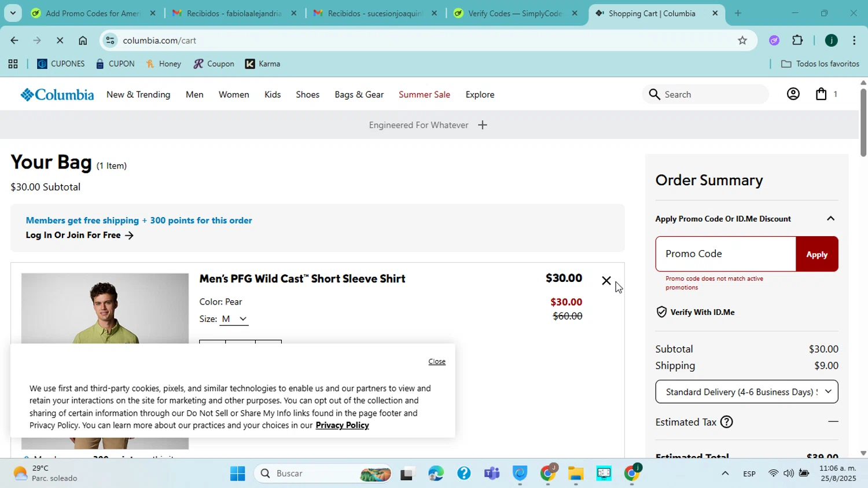Screen dimensions: 868x488
Task: Open the account profile icon
Action: (x=793, y=94)
